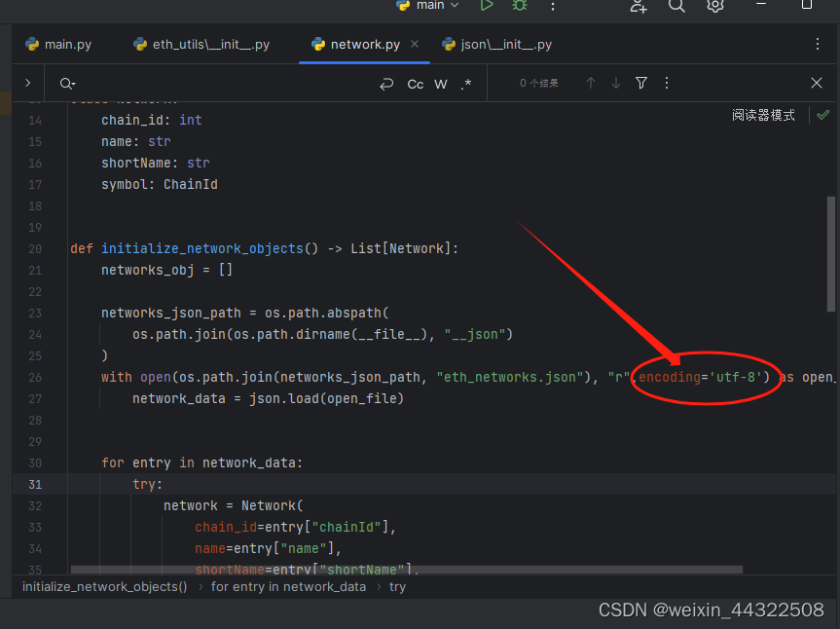Open Code With Me collaboration icon
Screen dimensions: 840x629
coord(638,7)
